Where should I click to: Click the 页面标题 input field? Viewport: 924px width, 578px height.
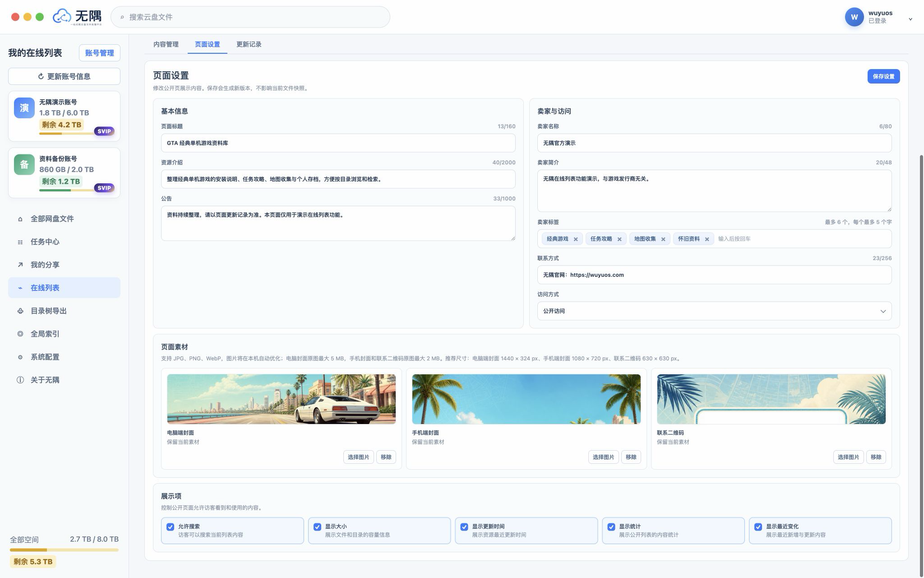338,143
